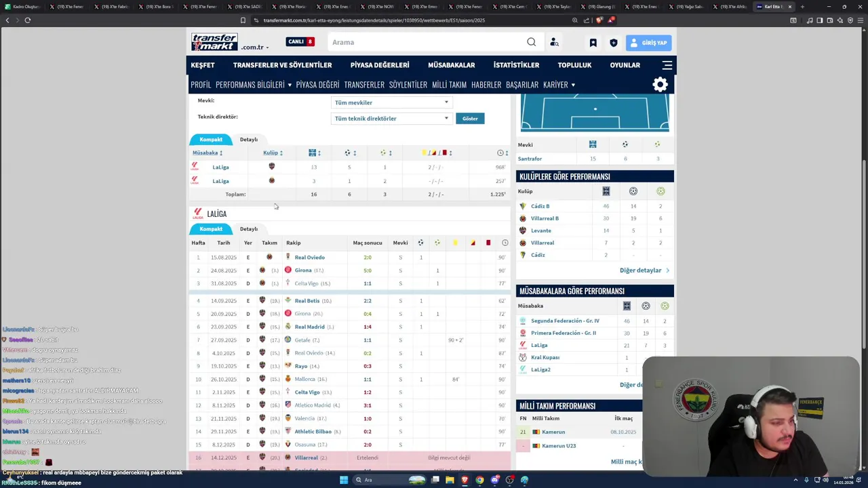Open the Profil player tab

pos(201,85)
